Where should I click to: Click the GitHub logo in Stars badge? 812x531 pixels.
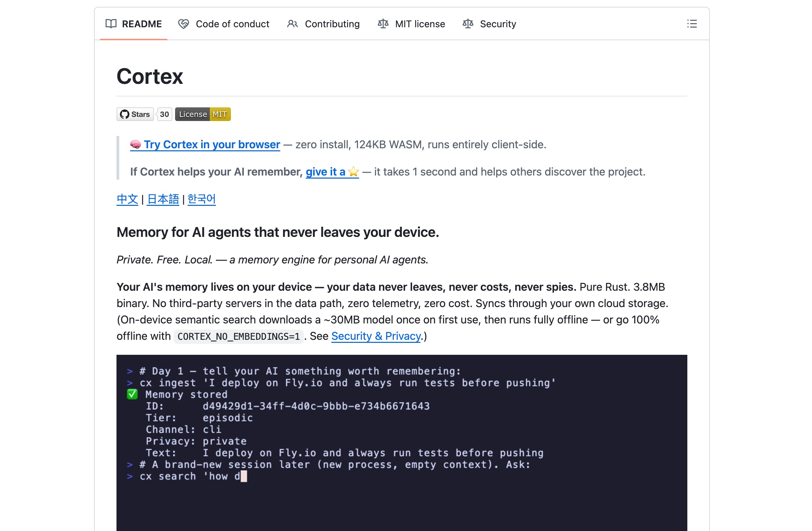tap(125, 114)
